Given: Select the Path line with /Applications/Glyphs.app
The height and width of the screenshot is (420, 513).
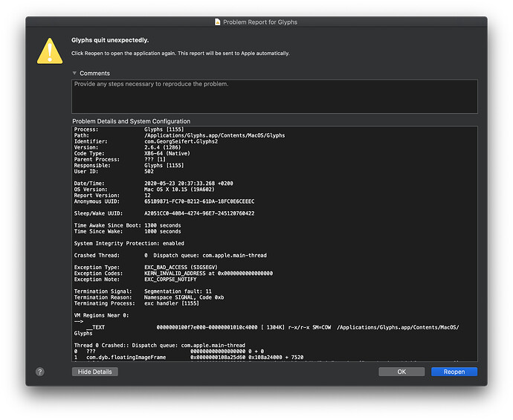Looking at the screenshot, I should (179, 135).
